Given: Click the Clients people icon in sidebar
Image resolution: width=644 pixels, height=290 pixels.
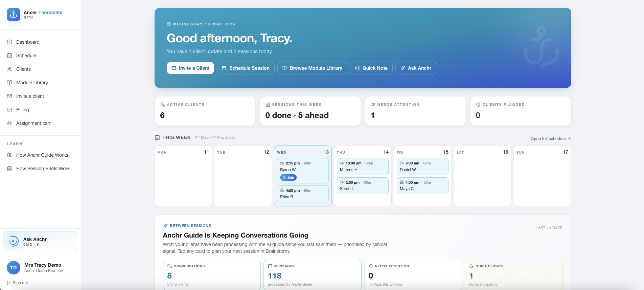Looking at the screenshot, I should (9, 69).
